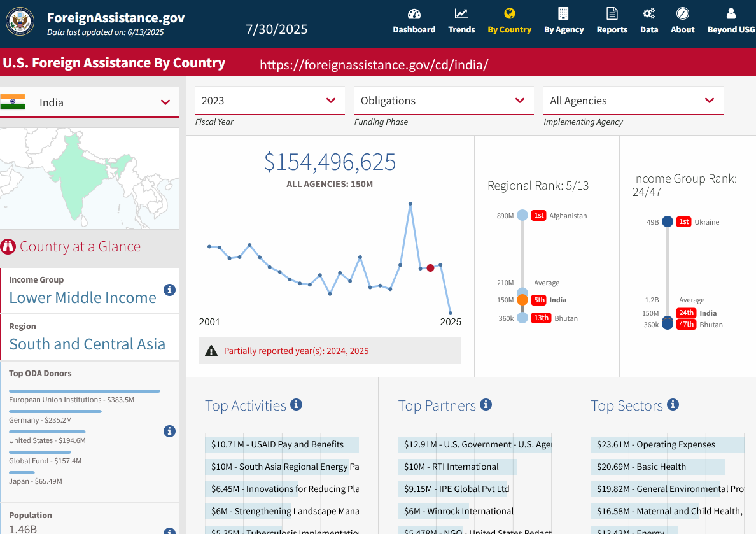The height and width of the screenshot is (534, 756).
Task: Click the Japan - $65.49M donor entry
Action: coord(35,481)
